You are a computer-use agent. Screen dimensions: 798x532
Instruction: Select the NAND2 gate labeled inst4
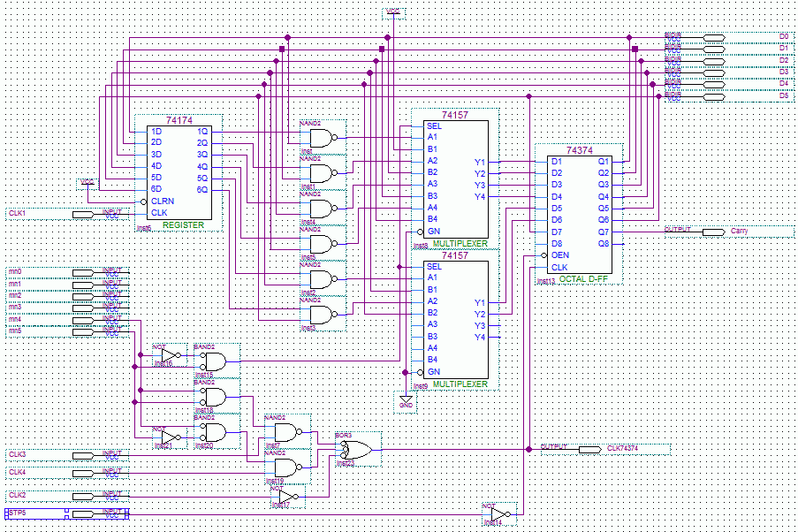323,209
